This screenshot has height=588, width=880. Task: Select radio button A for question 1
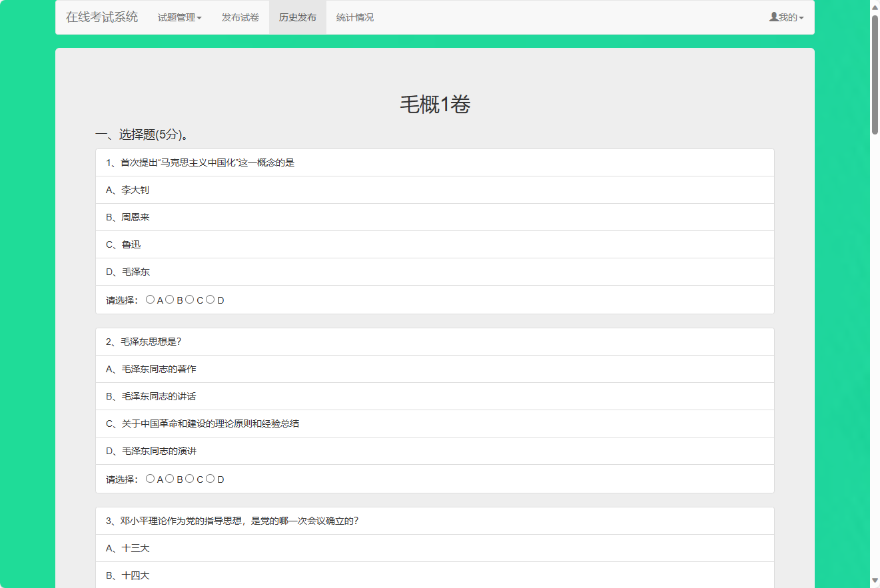[x=150, y=300]
